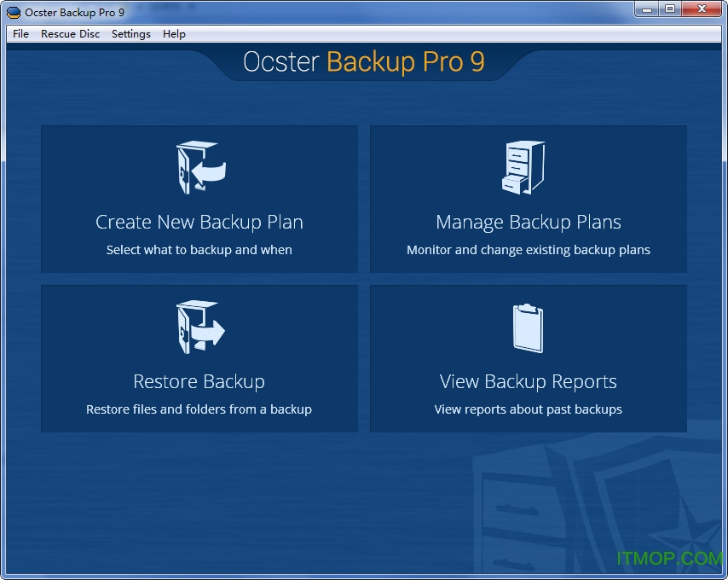The width and height of the screenshot is (728, 580).
Task: Click the Manage Backup Plans filing cabinet icon
Action: [x=523, y=167]
